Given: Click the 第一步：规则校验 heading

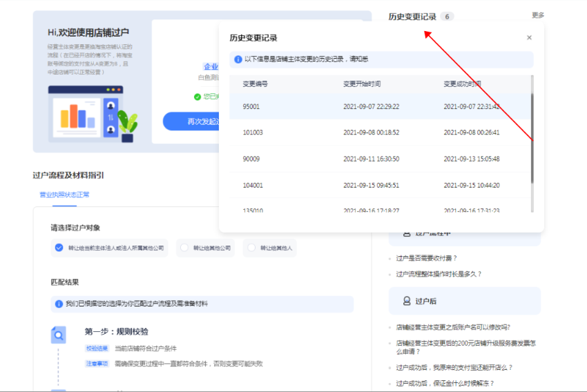Looking at the screenshot, I should [117, 331].
